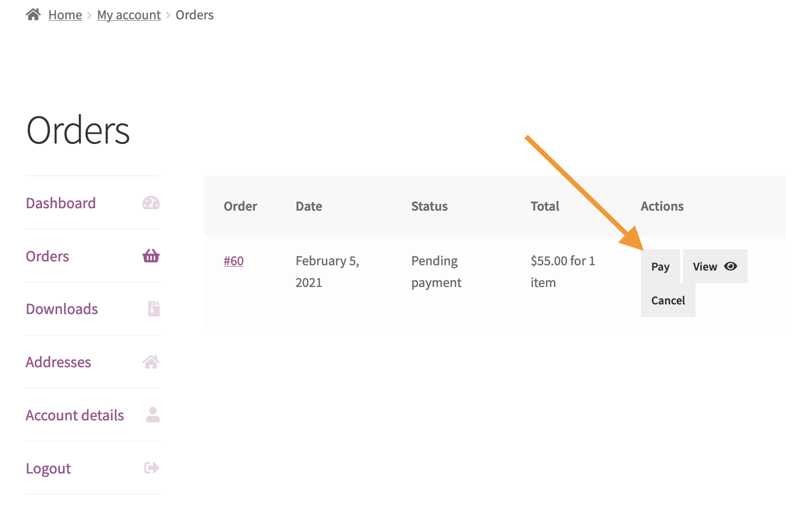Image resolution: width=812 pixels, height=517 pixels.
Task: Open the Addresses page from the sidebar
Action: pos(58,362)
